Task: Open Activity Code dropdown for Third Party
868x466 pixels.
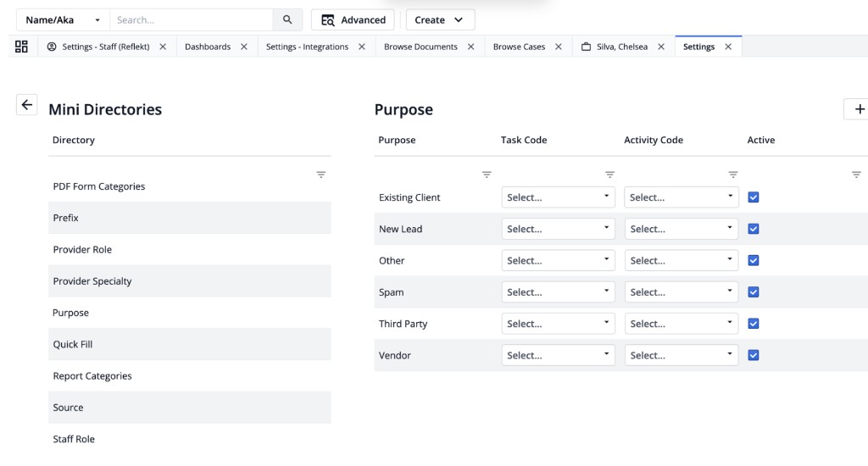Action: (682, 323)
